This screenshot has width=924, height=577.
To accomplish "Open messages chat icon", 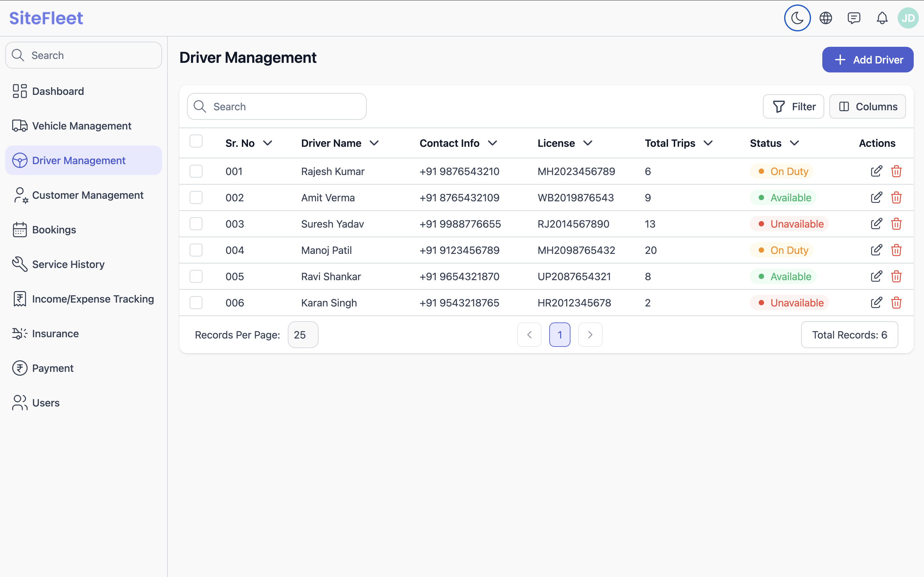I will pyautogui.click(x=854, y=18).
